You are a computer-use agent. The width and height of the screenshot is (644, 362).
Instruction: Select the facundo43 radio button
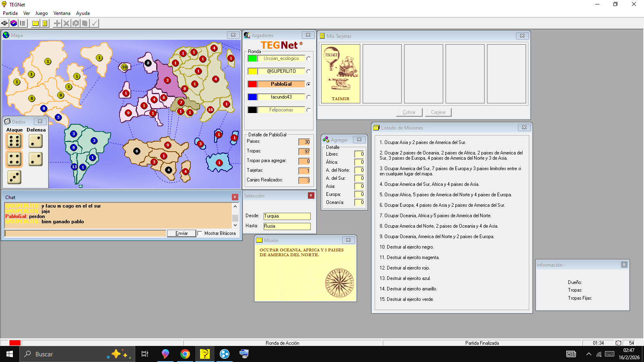click(308, 97)
